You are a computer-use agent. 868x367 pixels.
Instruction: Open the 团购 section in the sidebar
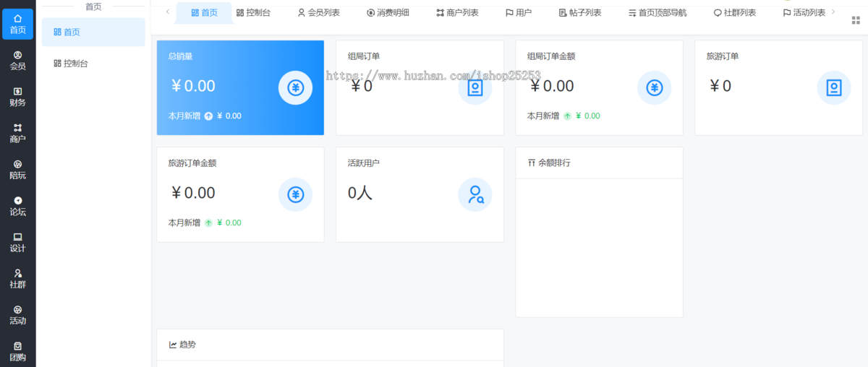(x=17, y=351)
